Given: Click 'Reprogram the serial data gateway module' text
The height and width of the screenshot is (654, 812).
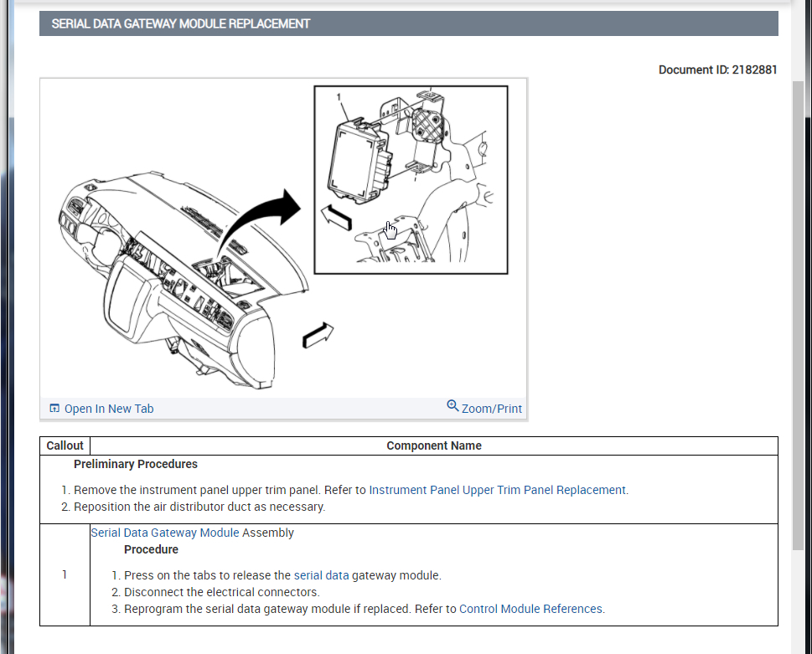Looking at the screenshot, I should point(237,609).
